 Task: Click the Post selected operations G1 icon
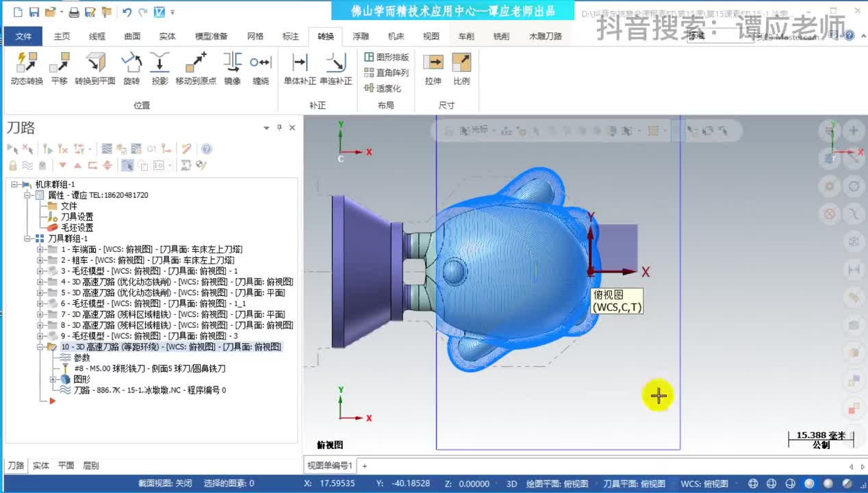point(151,149)
